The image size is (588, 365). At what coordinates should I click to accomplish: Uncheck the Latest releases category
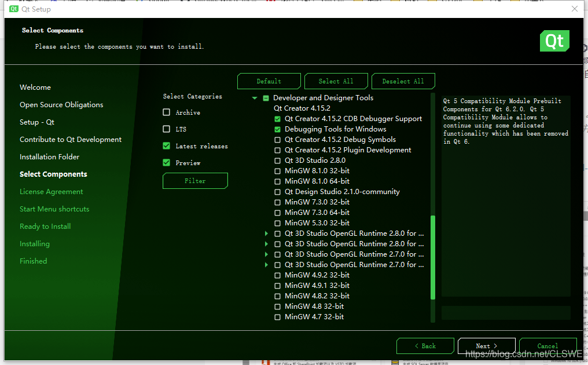[x=167, y=145]
